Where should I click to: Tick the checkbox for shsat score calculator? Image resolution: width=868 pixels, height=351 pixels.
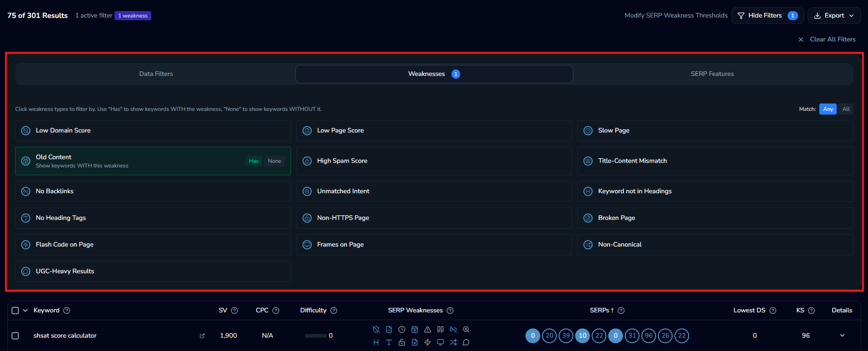tap(15, 336)
